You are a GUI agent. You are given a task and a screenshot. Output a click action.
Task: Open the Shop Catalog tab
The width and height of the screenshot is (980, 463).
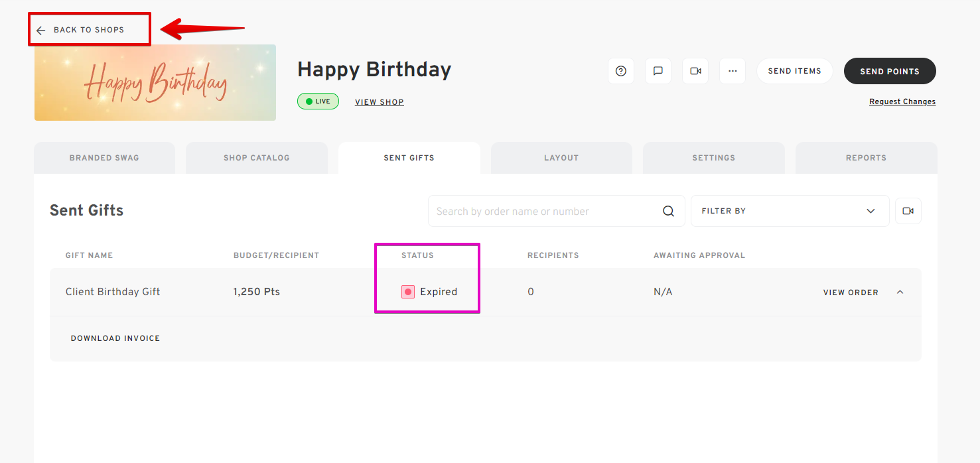tap(257, 158)
